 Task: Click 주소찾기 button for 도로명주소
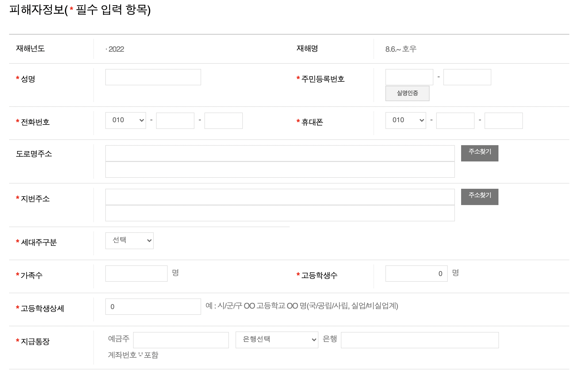tap(479, 153)
